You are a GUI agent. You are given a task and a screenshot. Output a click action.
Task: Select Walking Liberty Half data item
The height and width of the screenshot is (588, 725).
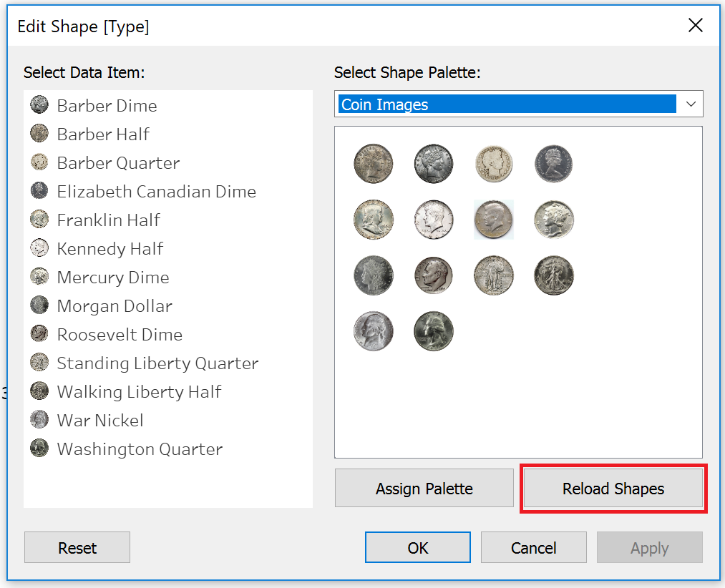click(168, 392)
